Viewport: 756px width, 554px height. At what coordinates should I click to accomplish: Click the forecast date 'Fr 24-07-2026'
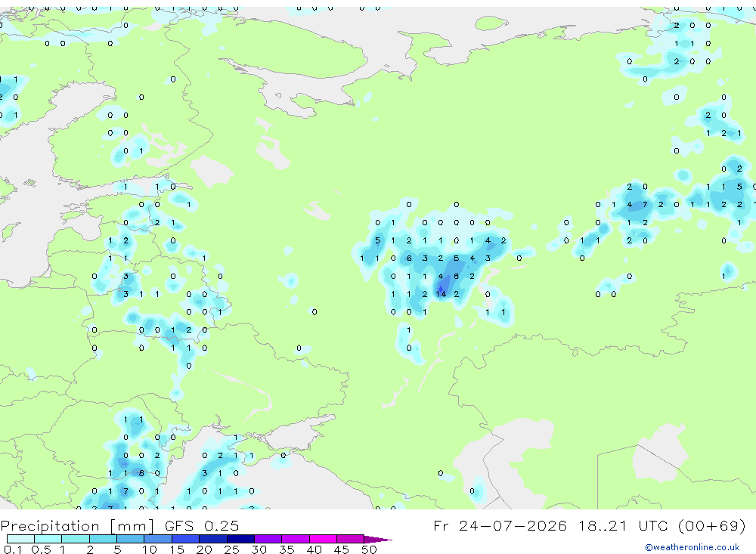pos(500,525)
